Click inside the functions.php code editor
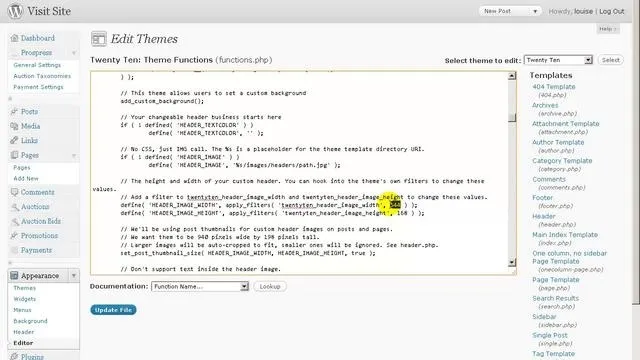The width and height of the screenshot is (640, 360). click(x=299, y=173)
